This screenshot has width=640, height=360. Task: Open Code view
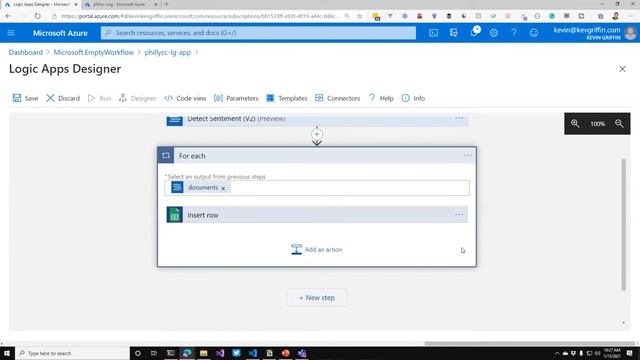(x=185, y=98)
